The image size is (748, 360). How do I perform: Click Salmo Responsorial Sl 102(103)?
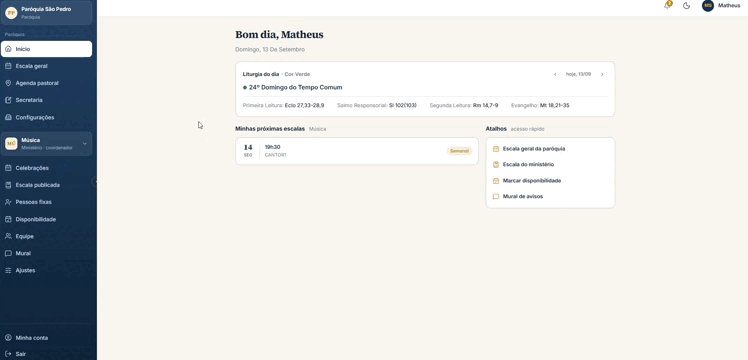[376, 105]
